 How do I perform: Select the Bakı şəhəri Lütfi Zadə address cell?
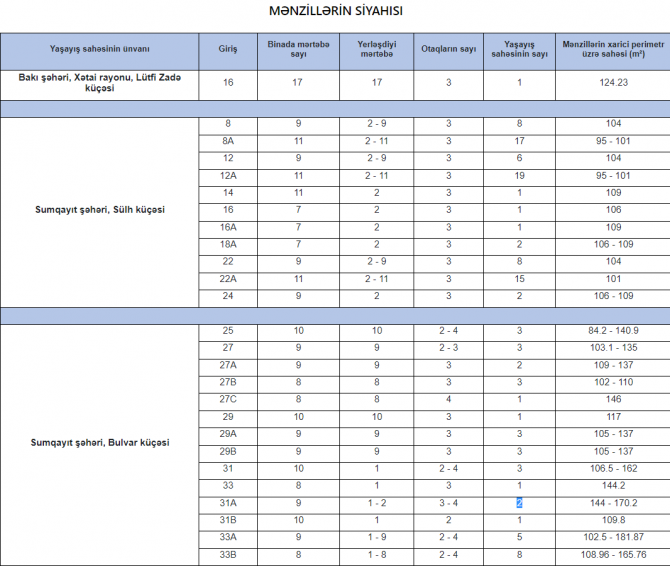pyautogui.click(x=100, y=82)
